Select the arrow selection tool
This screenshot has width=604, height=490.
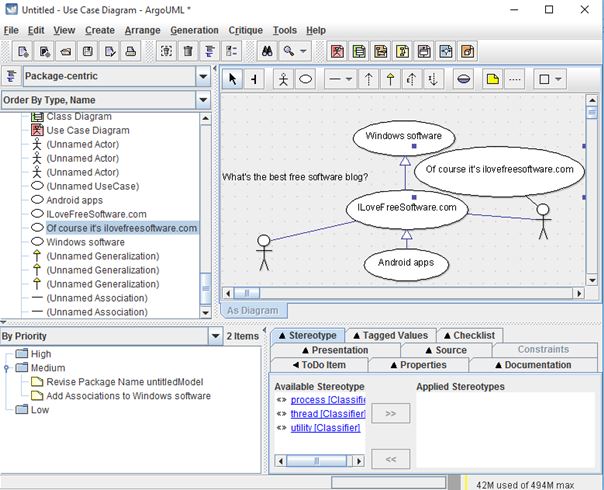(x=233, y=78)
